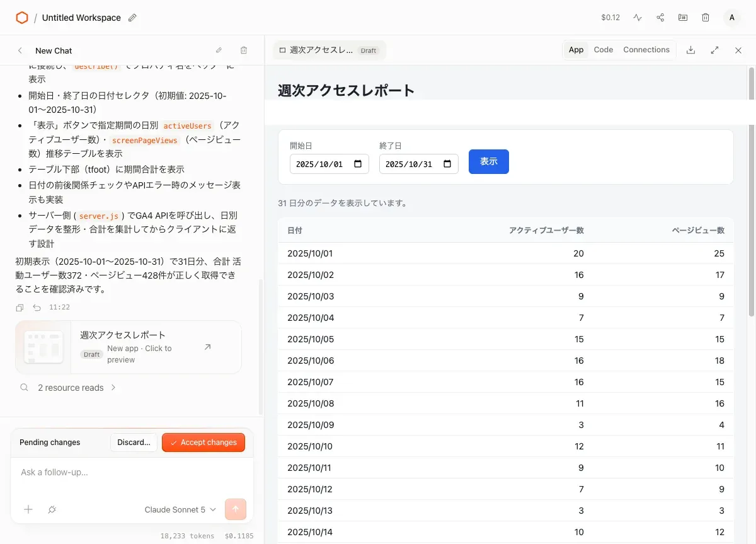Rename chat using the pencil icon
Screen dimensions: 756x544
[219, 50]
